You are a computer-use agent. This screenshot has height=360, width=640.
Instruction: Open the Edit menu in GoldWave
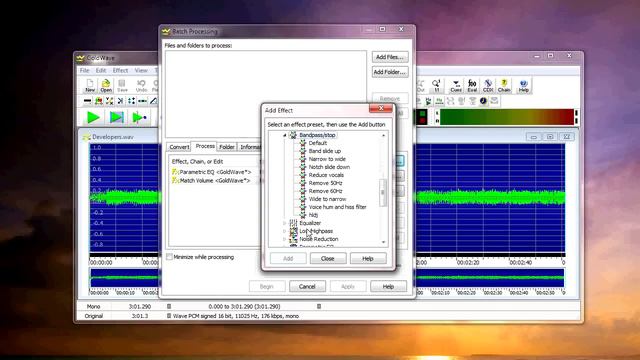(x=101, y=71)
